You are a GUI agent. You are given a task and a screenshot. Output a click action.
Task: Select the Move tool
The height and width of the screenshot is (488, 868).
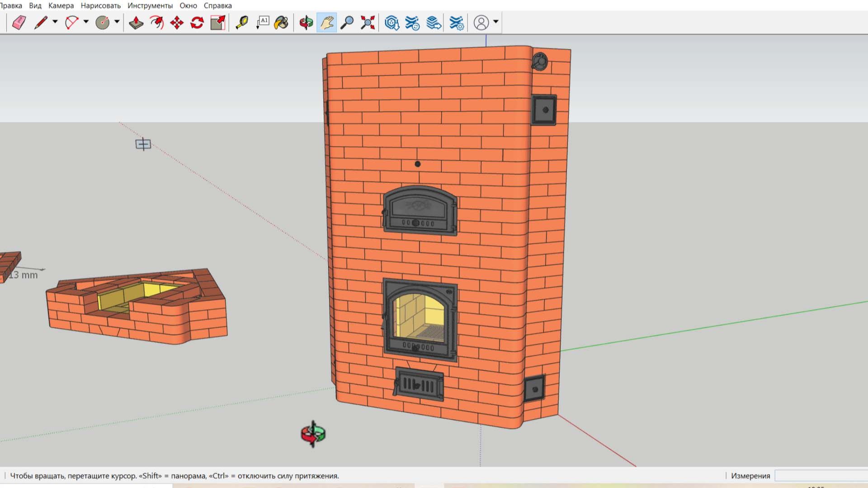tap(177, 22)
